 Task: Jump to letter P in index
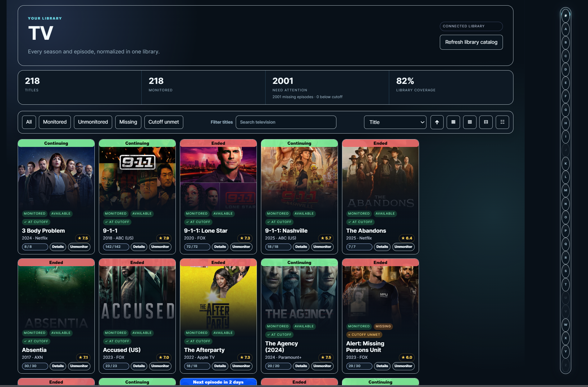[x=566, y=230]
